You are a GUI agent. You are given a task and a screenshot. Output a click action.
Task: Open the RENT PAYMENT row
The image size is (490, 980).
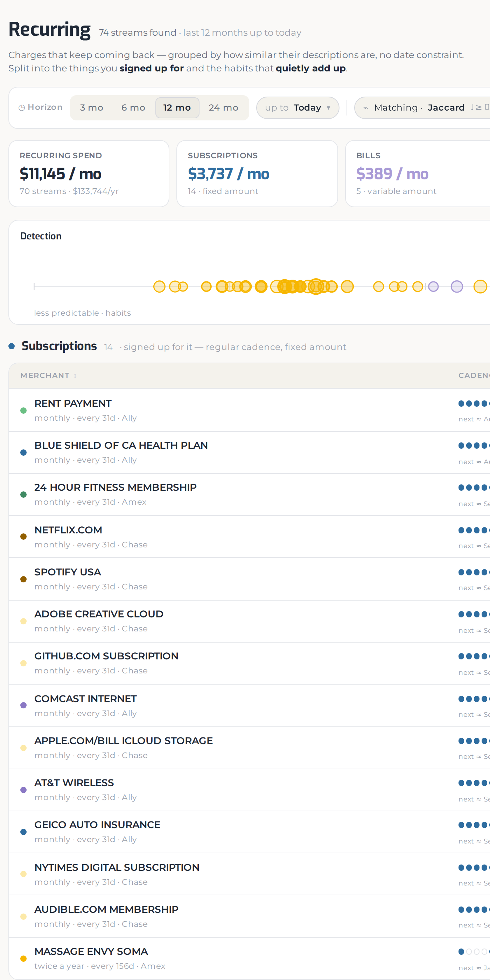(x=249, y=410)
